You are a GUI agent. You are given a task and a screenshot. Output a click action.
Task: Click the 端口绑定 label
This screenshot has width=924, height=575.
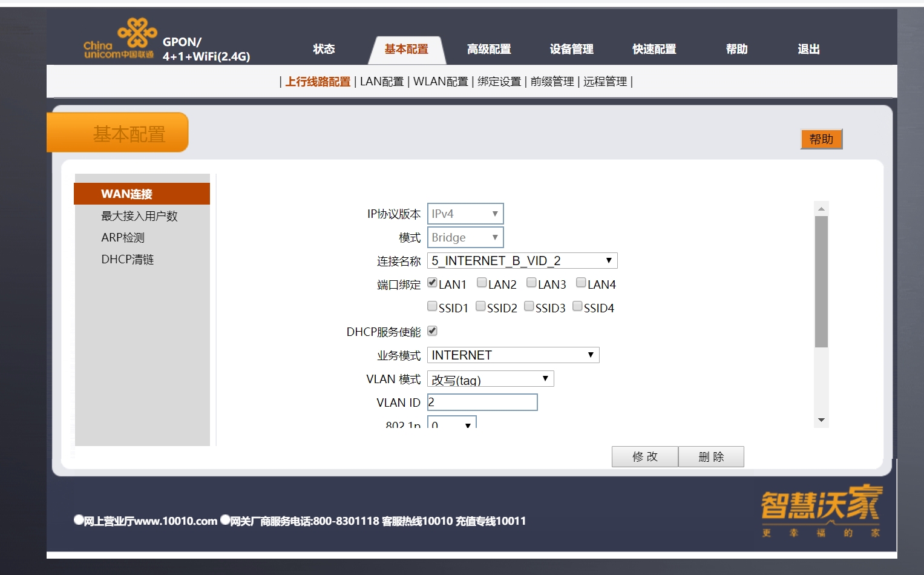[x=399, y=284]
